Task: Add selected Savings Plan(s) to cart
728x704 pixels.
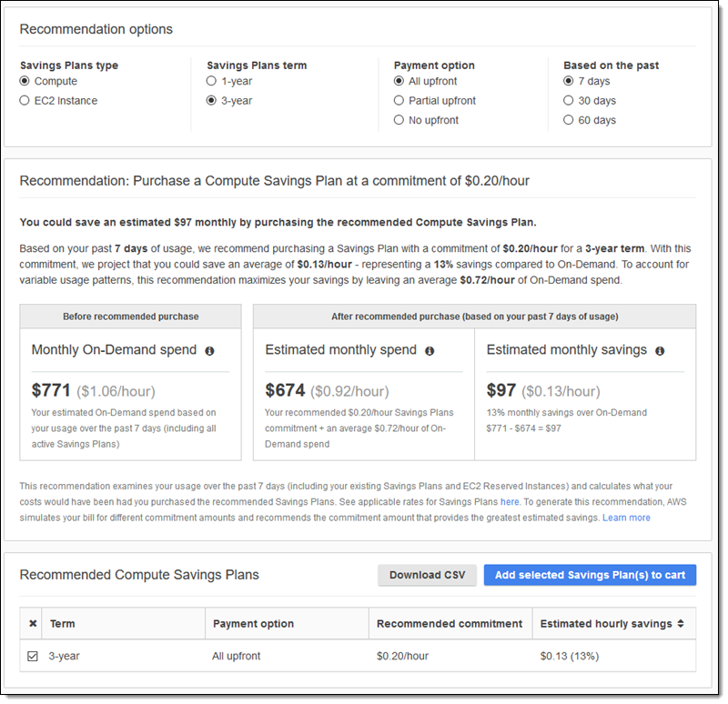Action: point(590,575)
